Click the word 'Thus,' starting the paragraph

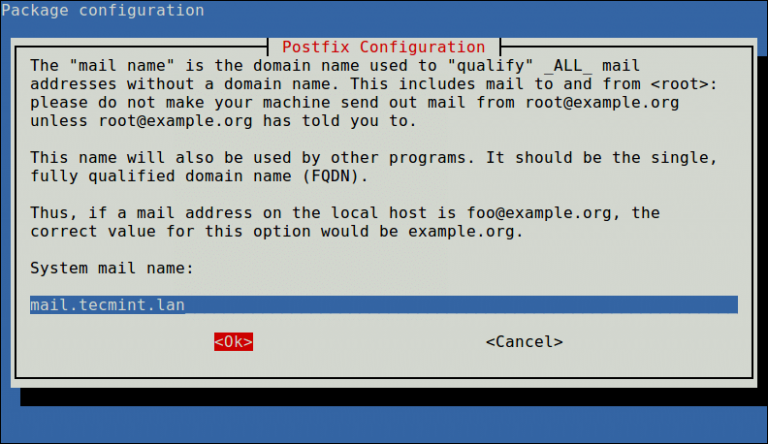[54, 213]
